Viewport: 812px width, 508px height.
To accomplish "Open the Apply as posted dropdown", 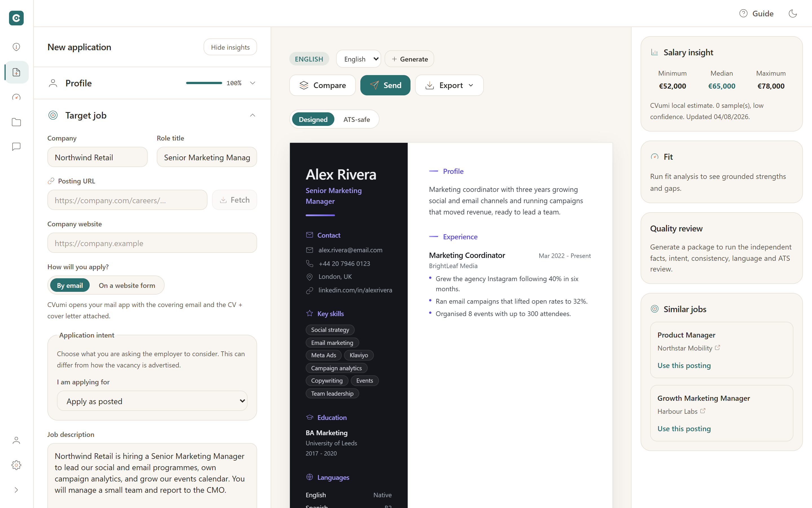I will click(152, 401).
